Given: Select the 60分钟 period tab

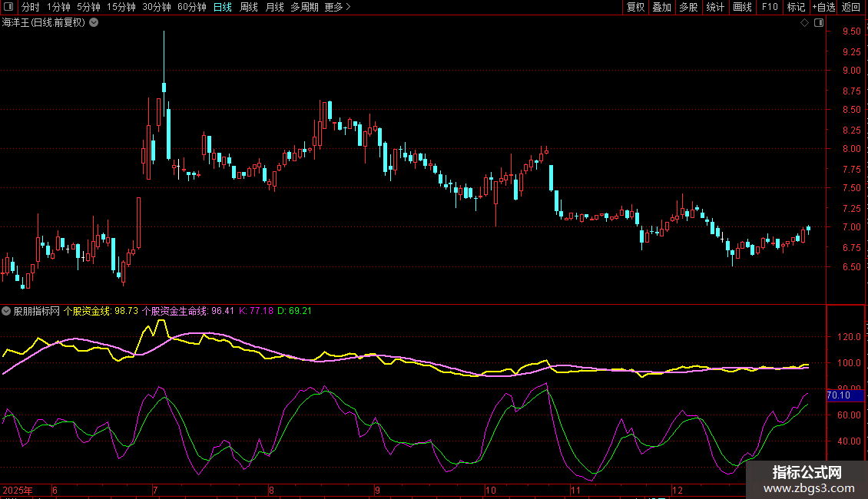Looking at the screenshot, I should (x=191, y=8).
